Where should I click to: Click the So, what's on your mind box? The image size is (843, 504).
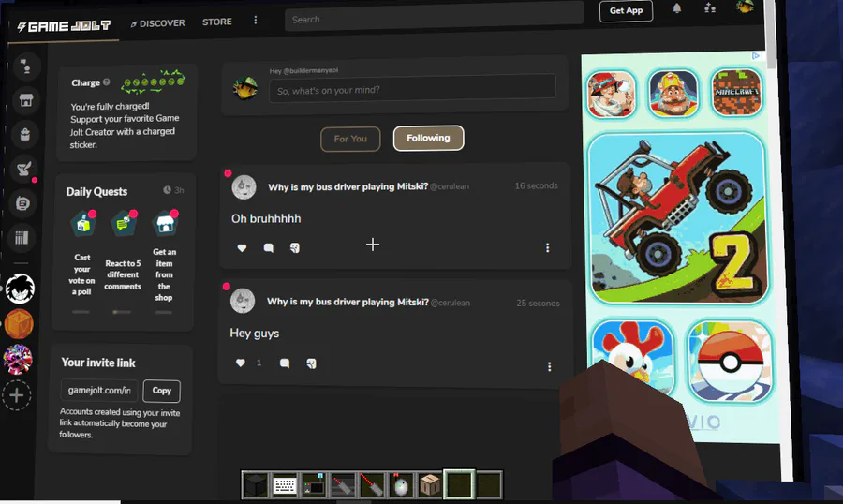412,87
